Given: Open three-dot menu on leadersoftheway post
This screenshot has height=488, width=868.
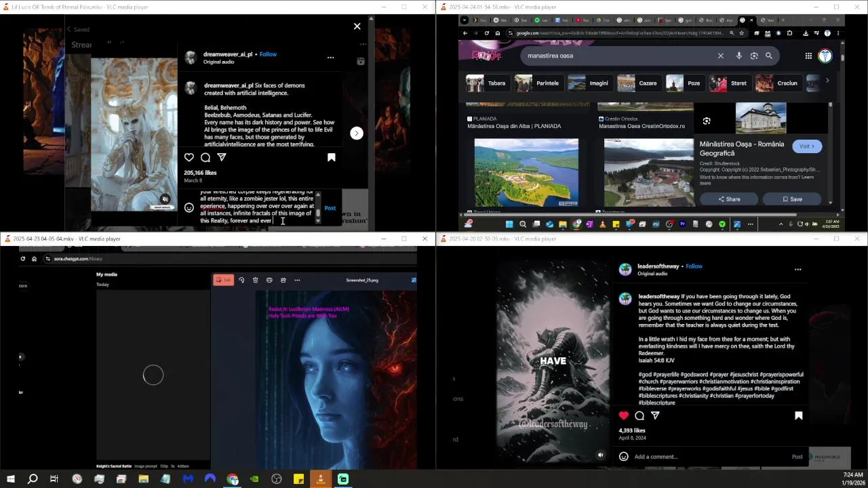Looking at the screenshot, I should click(797, 269).
